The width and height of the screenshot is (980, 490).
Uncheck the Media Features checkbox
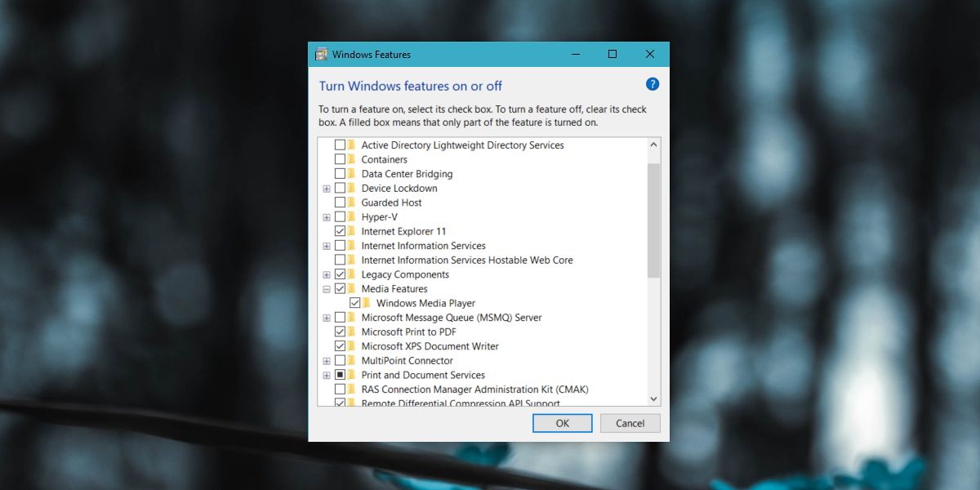coord(340,289)
